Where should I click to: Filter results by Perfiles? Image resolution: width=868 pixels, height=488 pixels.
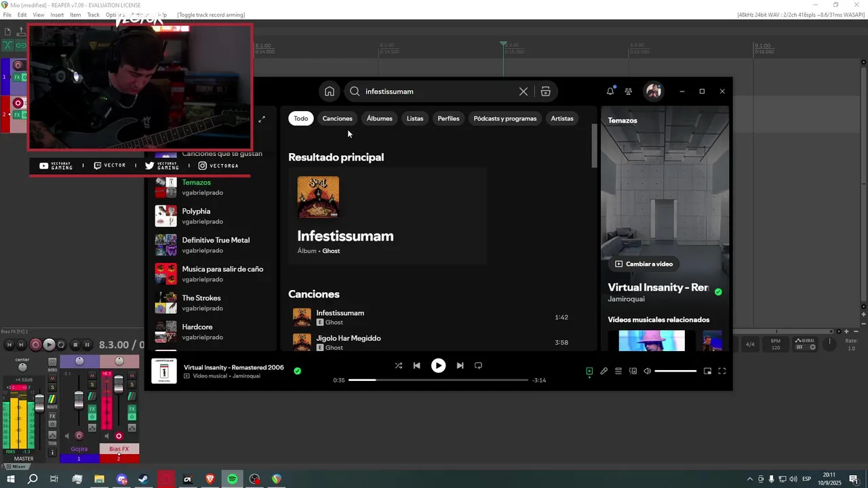tap(448, 119)
